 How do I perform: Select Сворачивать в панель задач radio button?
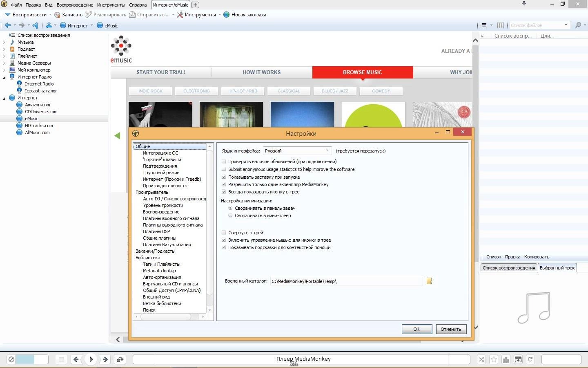click(230, 208)
